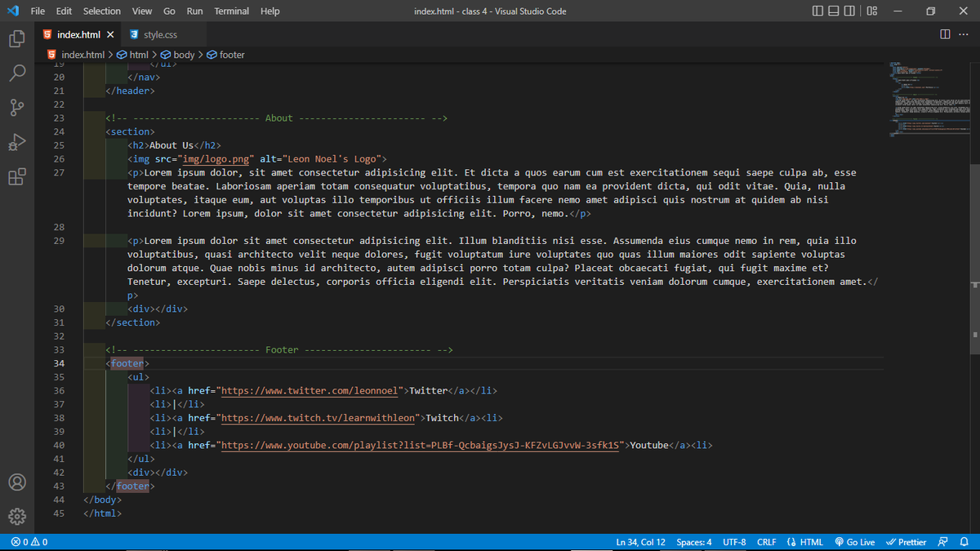Screen dimensions: 980x551
Task: Open the Run and Debug view
Action: tap(17, 142)
